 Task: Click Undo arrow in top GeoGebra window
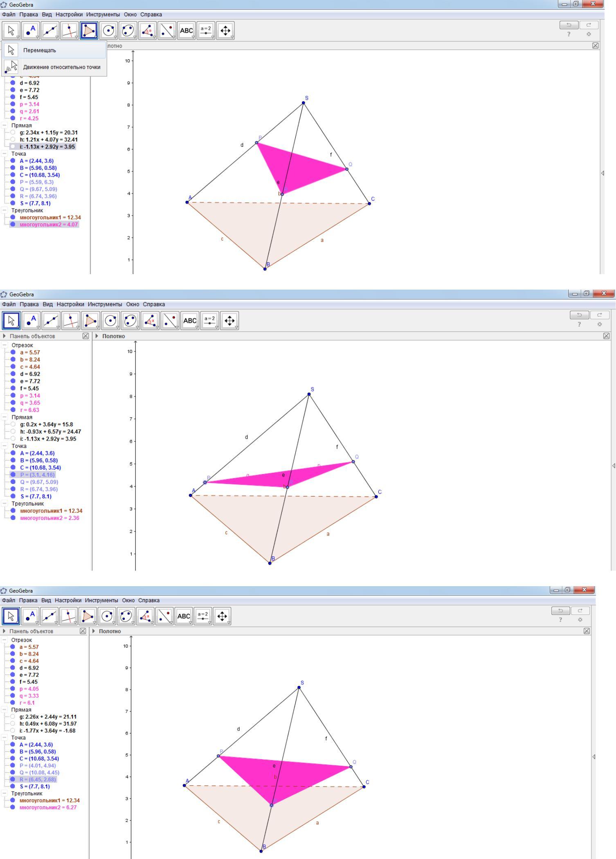(569, 25)
